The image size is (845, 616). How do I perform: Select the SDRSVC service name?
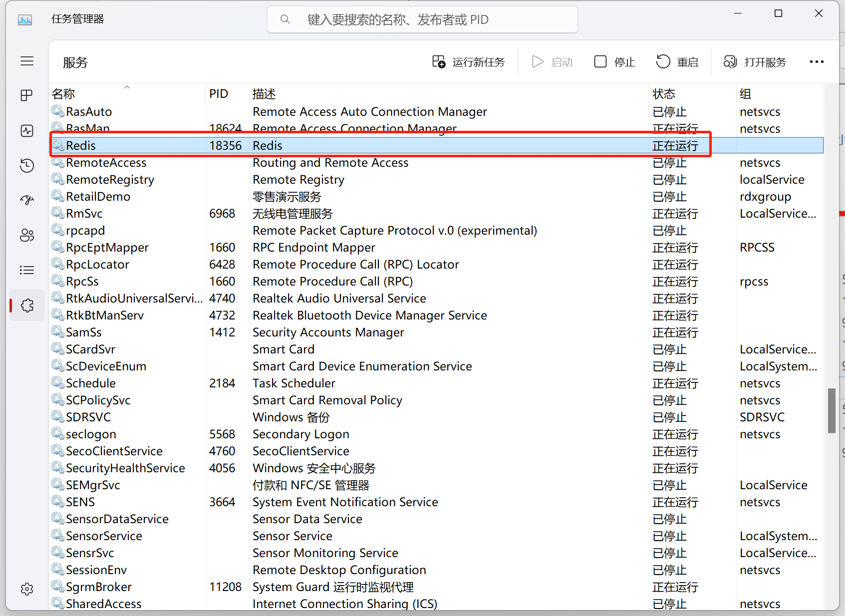pyautogui.click(x=88, y=417)
